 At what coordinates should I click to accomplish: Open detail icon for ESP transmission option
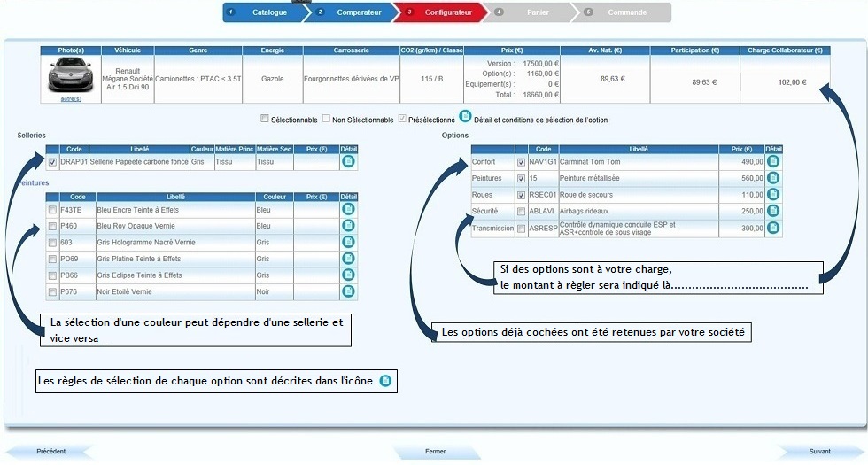[773, 228]
